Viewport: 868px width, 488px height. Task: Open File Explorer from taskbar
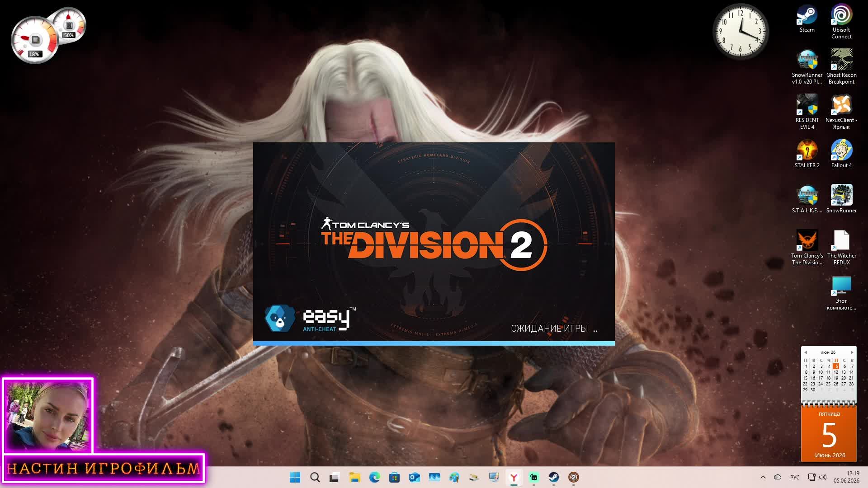pos(354,477)
